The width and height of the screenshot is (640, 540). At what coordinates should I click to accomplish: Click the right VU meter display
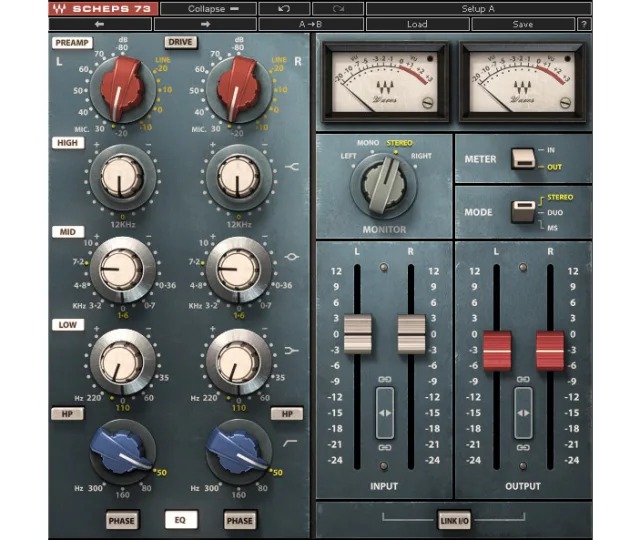tap(523, 82)
